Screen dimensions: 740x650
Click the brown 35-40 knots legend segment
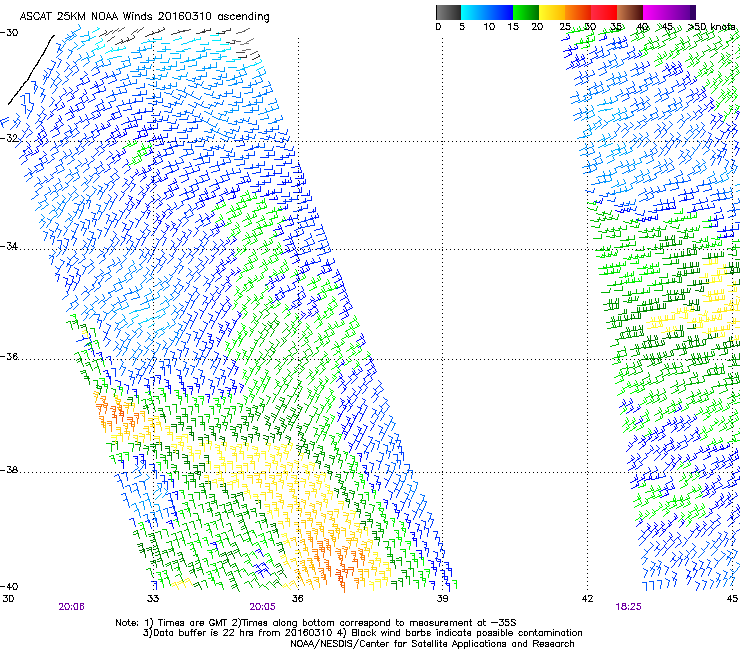pos(630,12)
